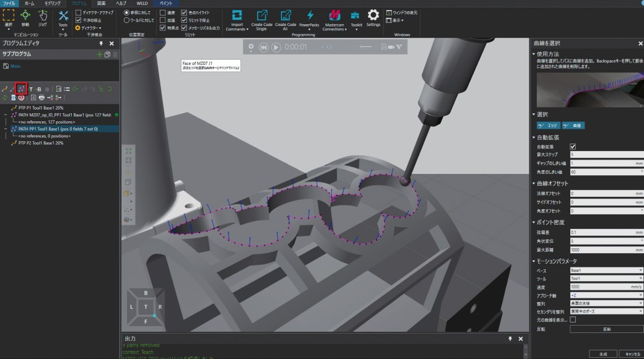Select the ワールドに対して radio button

[127, 20]
